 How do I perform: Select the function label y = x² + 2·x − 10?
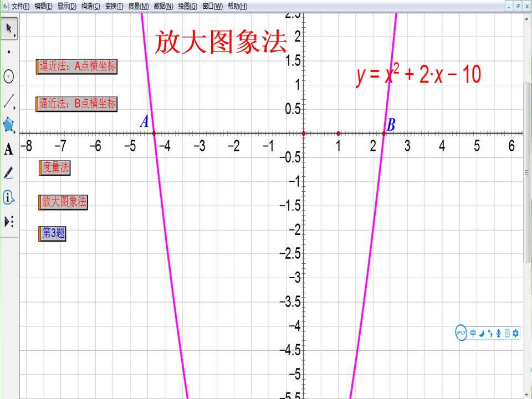tap(418, 75)
